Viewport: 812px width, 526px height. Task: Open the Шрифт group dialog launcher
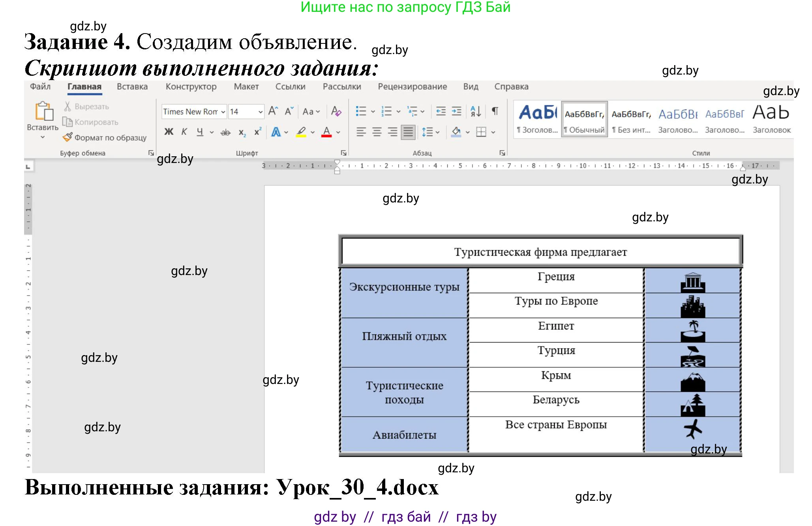343,152
